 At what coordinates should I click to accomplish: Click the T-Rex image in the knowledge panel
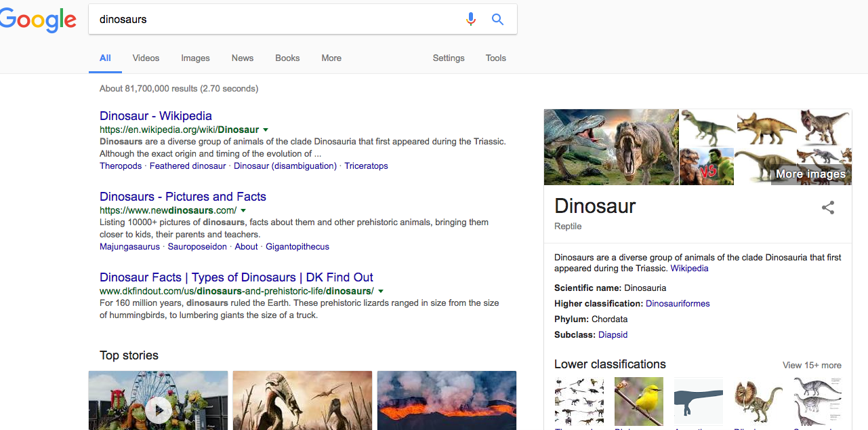(x=611, y=146)
